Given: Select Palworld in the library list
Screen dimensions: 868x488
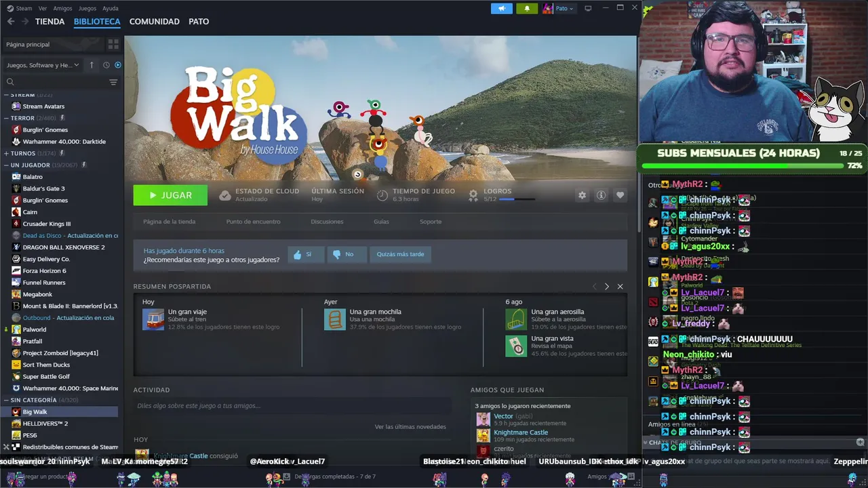Looking at the screenshot, I should [35, 329].
